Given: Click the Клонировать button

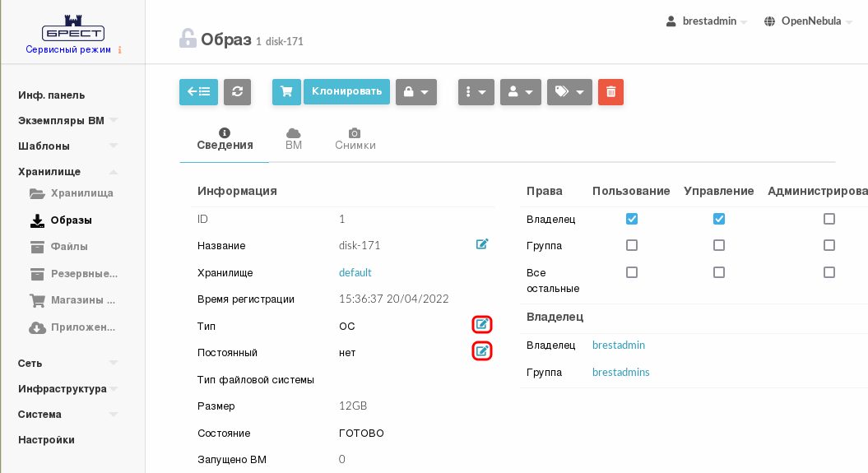Looking at the screenshot, I should click(x=346, y=91).
